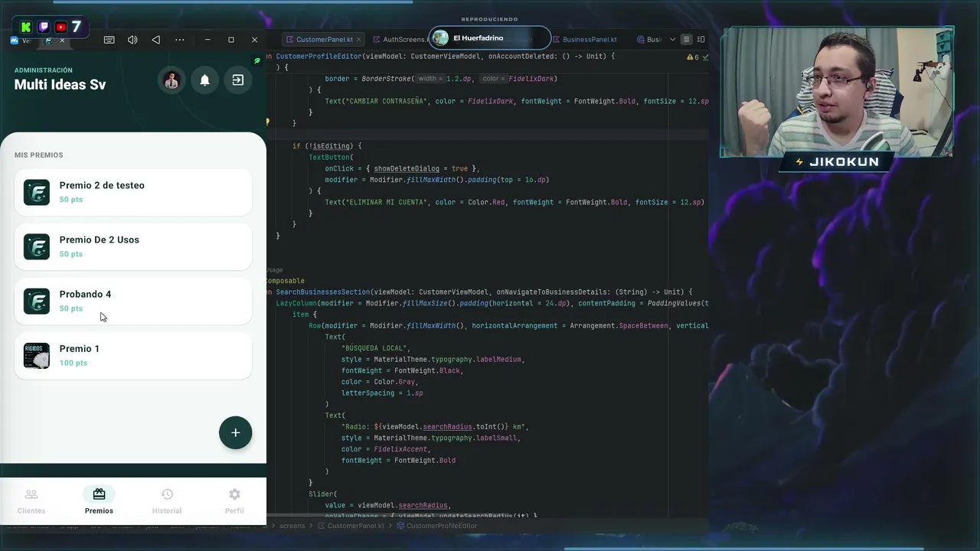Expand the hidden editor tabs dropdown chevron
Image resolution: width=980 pixels, height=551 pixels.
pos(672,40)
